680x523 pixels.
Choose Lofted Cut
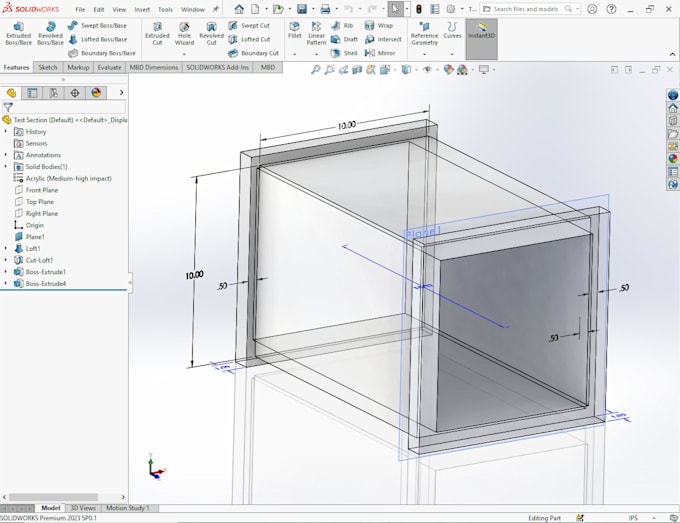(x=249, y=39)
